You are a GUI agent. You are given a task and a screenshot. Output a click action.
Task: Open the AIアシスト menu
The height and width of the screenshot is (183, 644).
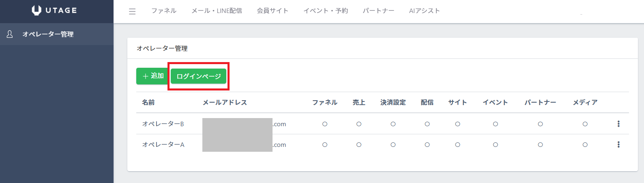click(424, 11)
